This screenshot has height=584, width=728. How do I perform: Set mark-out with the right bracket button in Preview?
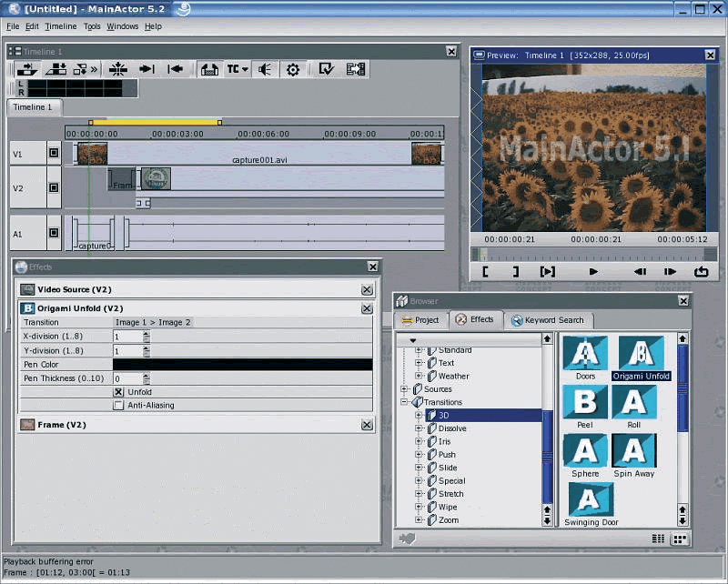pos(515,272)
